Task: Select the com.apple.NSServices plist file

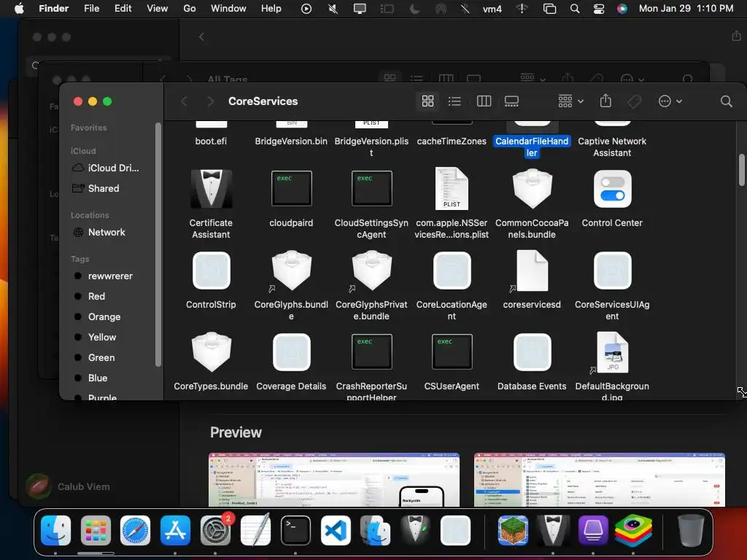Action: coord(452,189)
